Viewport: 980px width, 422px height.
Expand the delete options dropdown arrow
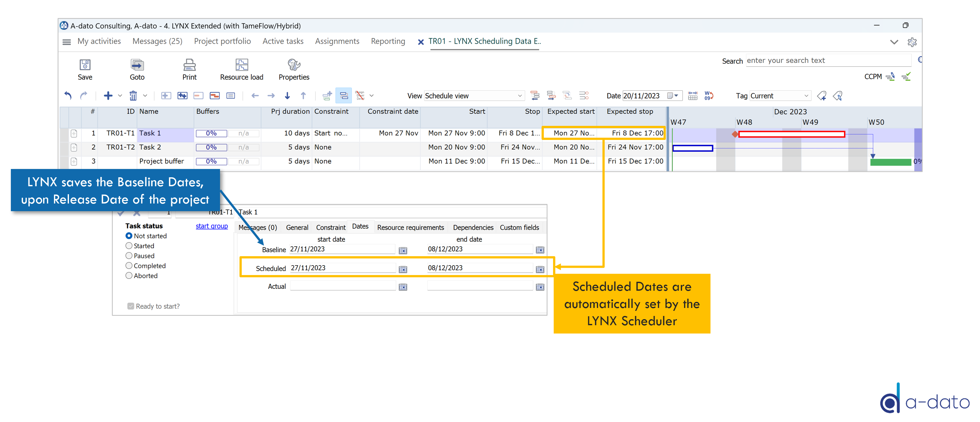tap(145, 96)
